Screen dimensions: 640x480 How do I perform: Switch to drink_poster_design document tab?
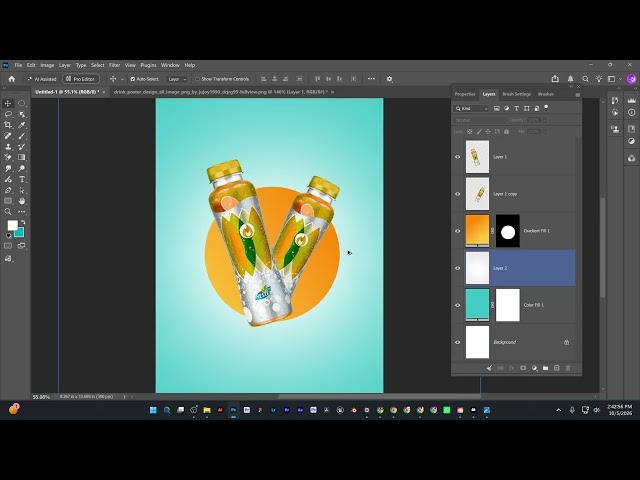point(220,92)
